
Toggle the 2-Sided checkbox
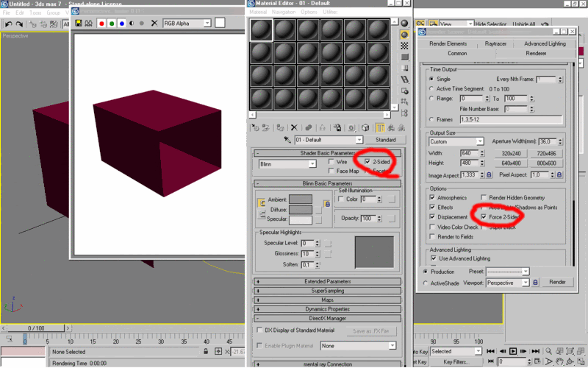point(368,161)
